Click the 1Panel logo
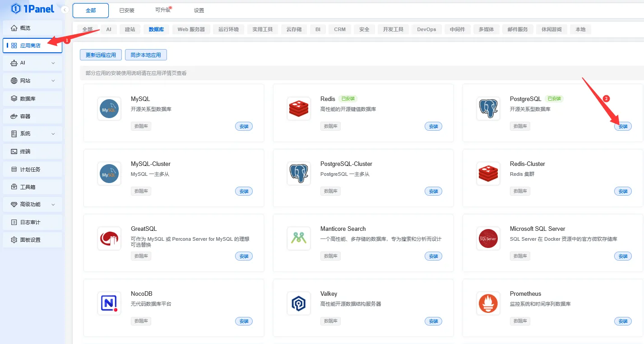The image size is (644, 344). (x=32, y=9)
